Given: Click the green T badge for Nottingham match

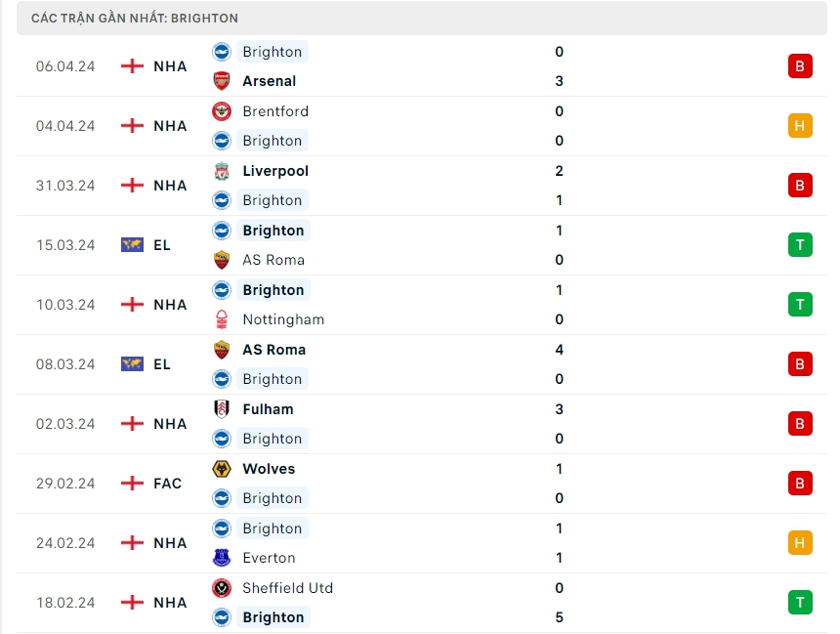Looking at the screenshot, I should coord(800,305).
